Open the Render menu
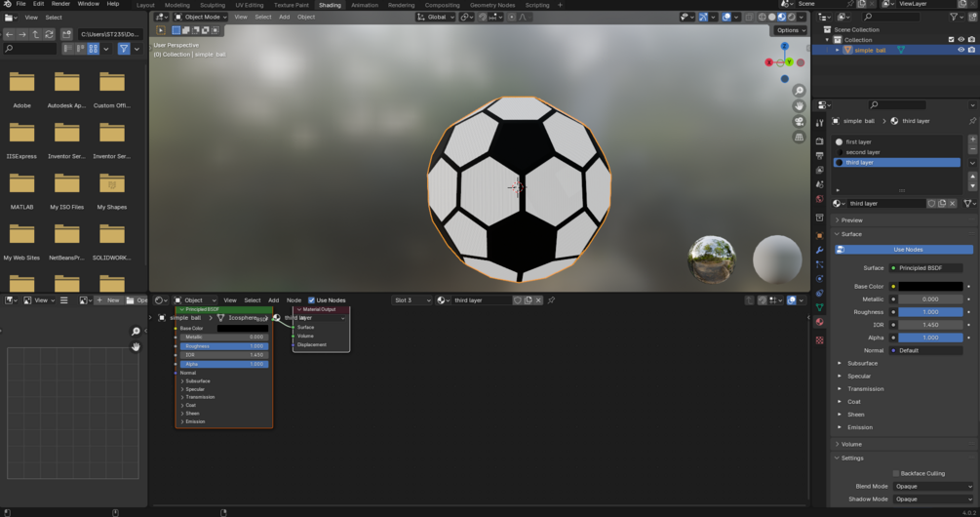 (60, 4)
